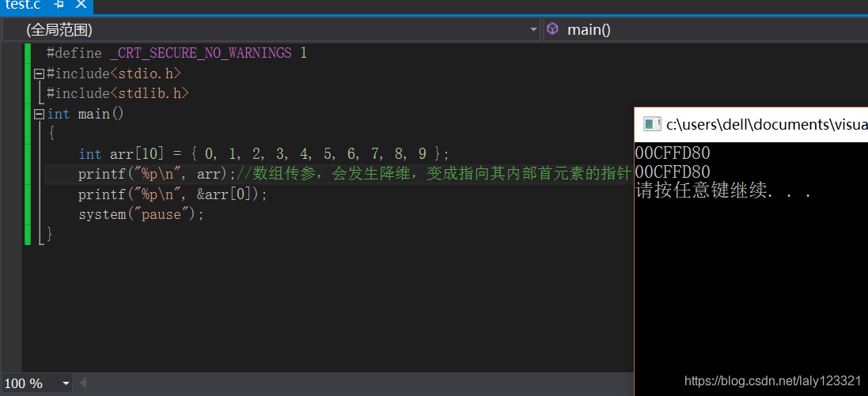This screenshot has width=868, height=396.
Task: Click the system("pause") line
Action: click(x=141, y=214)
